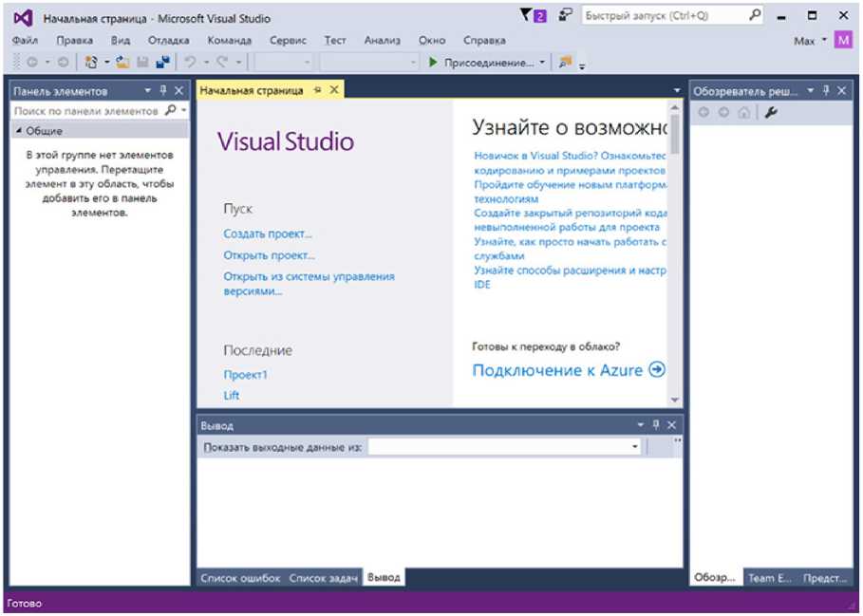Click the Создать проект link

coord(268,233)
